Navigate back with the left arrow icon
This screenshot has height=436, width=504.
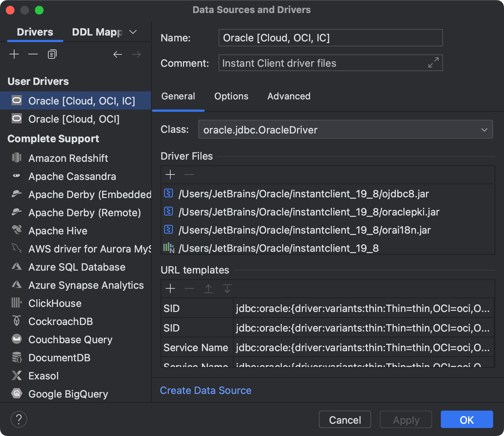(118, 54)
